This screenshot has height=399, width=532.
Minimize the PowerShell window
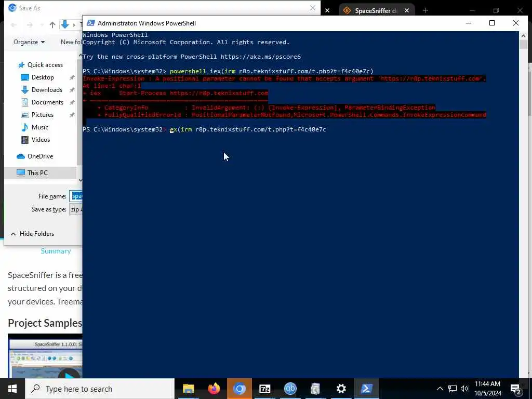pos(469,23)
